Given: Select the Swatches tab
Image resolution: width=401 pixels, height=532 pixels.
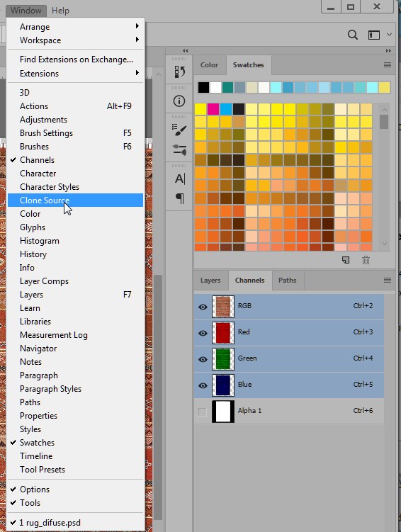Looking at the screenshot, I should coord(249,64).
